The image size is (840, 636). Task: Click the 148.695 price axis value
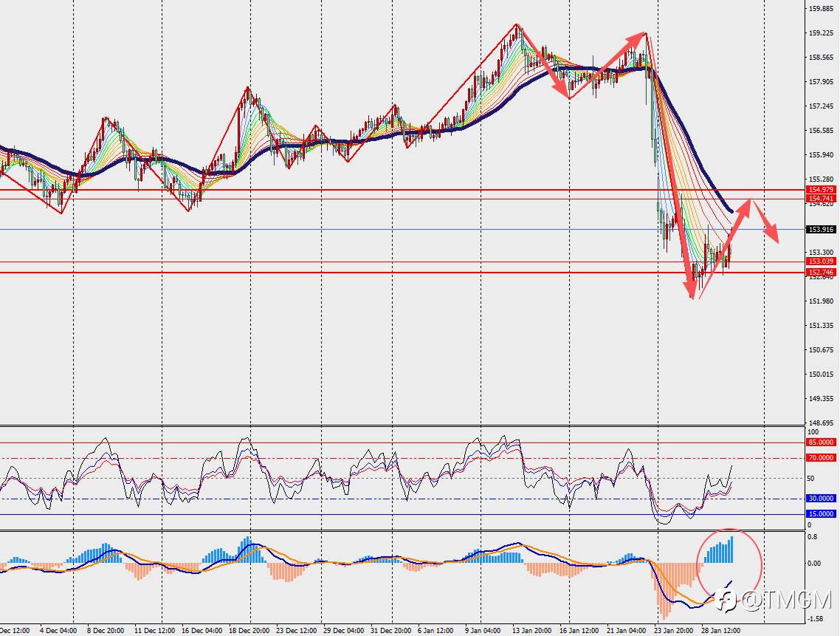pos(821,423)
